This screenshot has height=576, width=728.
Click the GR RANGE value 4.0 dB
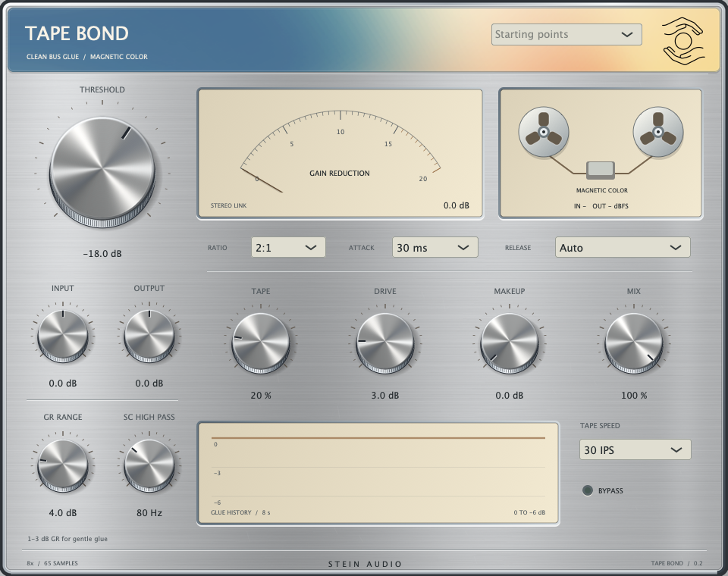[63, 513]
